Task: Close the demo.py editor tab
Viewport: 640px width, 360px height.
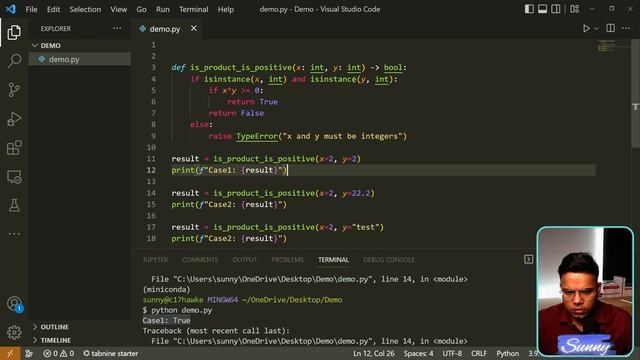Action: tap(193, 28)
